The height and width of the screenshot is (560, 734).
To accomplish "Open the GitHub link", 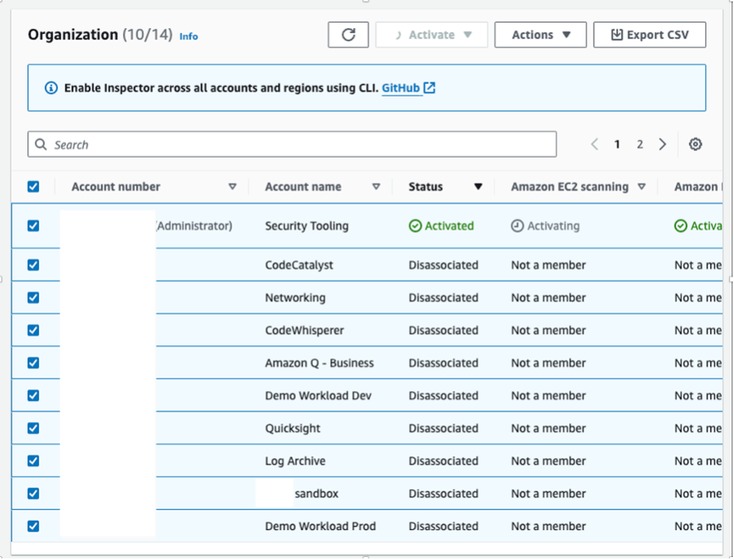I will click(401, 88).
